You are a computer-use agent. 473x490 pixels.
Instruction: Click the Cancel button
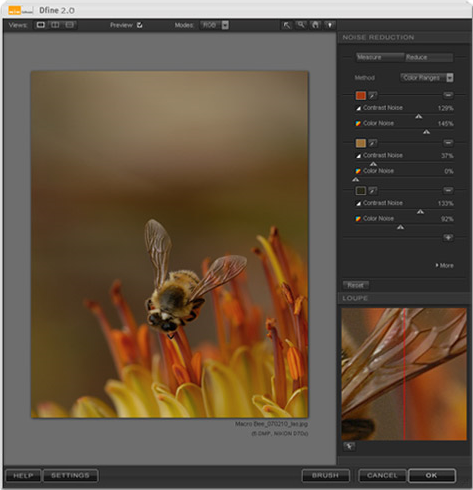tap(382, 476)
